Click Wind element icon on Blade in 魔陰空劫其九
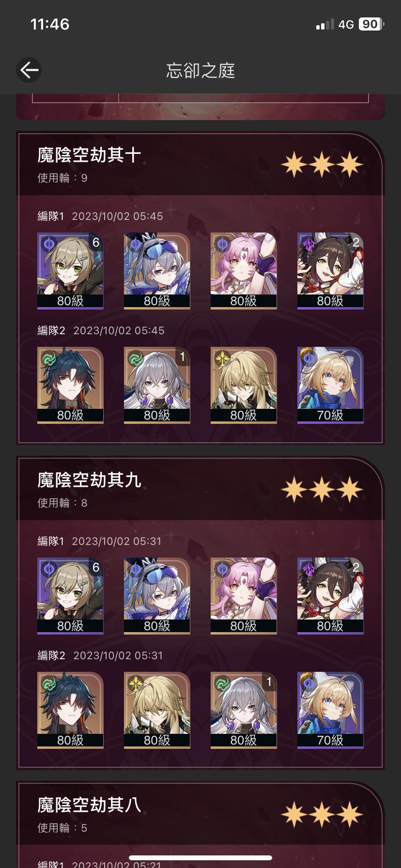Image resolution: width=401 pixels, height=868 pixels. pyautogui.click(x=49, y=683)
